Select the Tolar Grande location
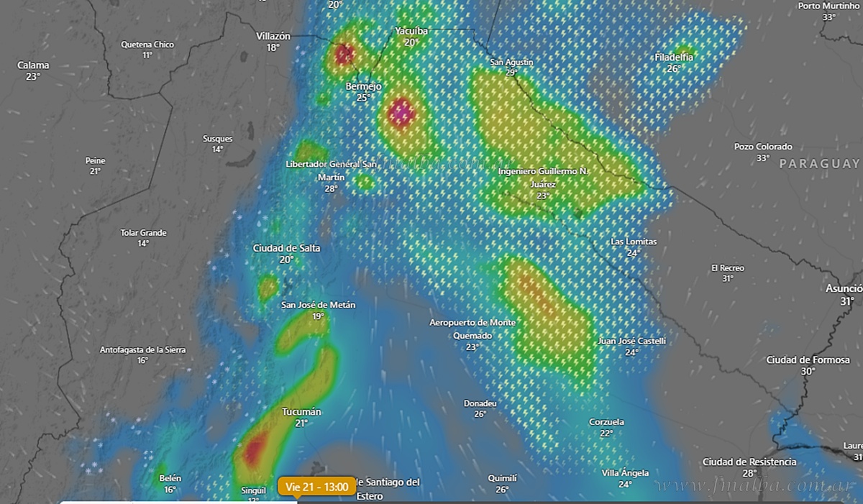This screenshot has width=863, height=504. tap(143, 233)
